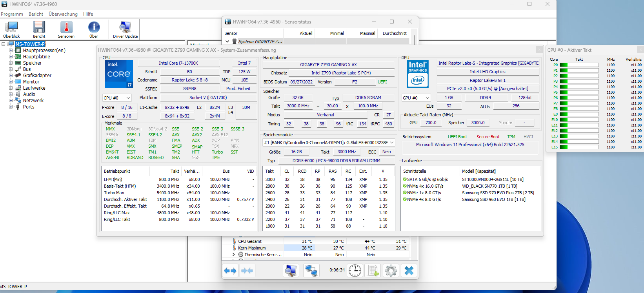
Task: Click the Raptor Lake-S 8+8 codename field
Action: (x=190, y=80)
